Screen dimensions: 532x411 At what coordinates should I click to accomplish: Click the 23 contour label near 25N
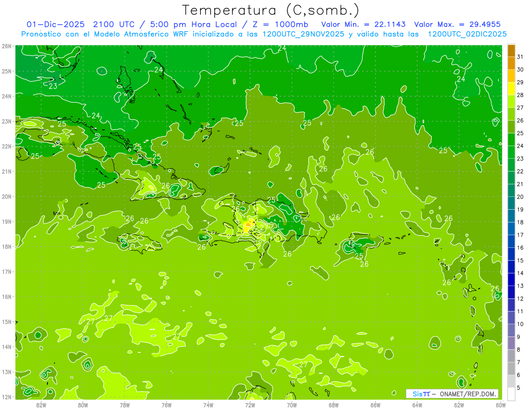point(53,86)
